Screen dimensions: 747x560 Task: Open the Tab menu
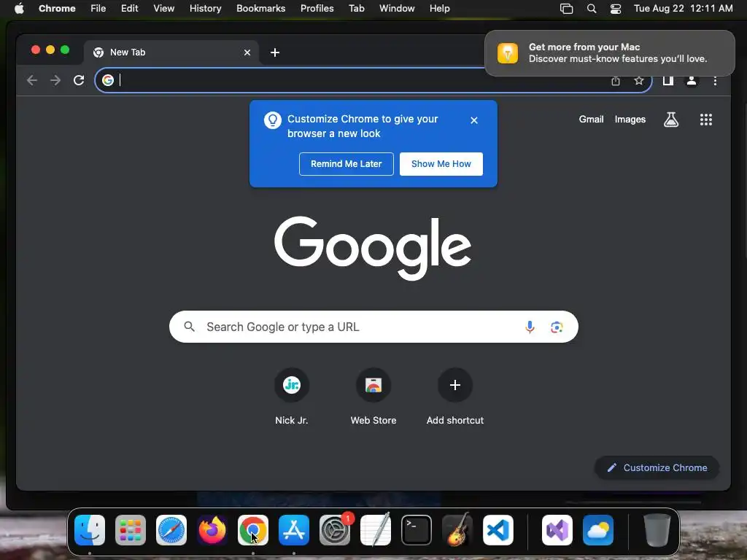click(x=356, y=9)
